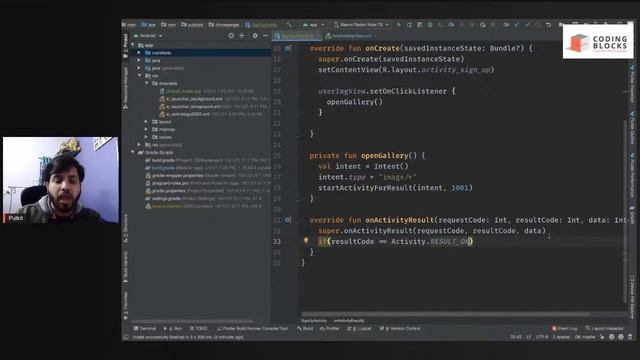This screenshot has width=640, height=360.
Task: Click the tool-window toggle icon at bottom-left corner
Action: tap(126, 337)
